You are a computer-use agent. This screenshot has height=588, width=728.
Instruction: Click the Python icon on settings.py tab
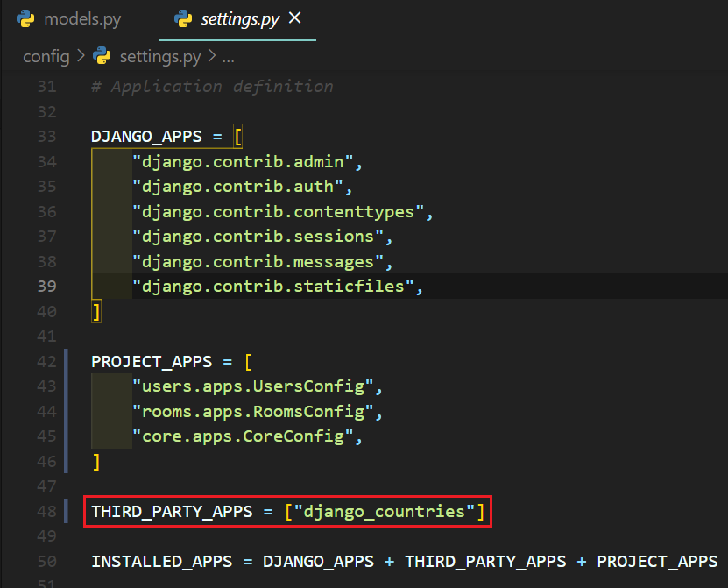pos(183,19)
